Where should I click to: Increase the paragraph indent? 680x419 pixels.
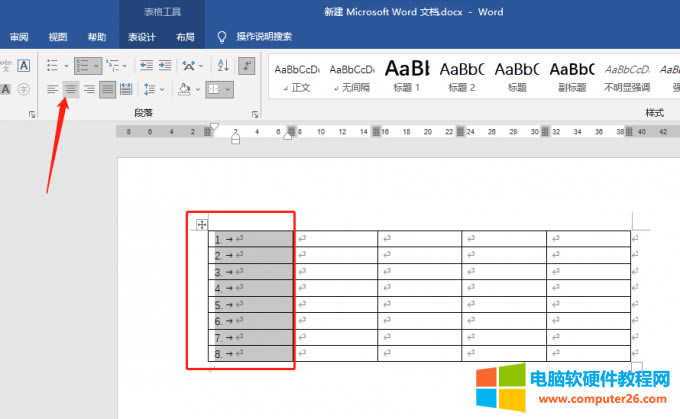(165, 65)
